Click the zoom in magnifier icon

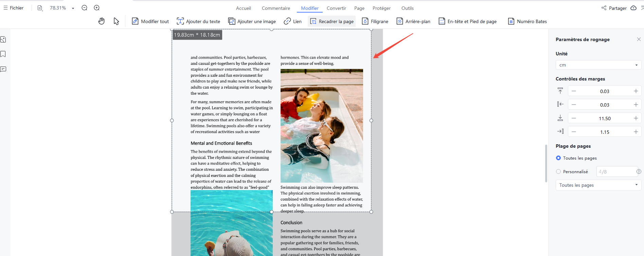point(97,8)
